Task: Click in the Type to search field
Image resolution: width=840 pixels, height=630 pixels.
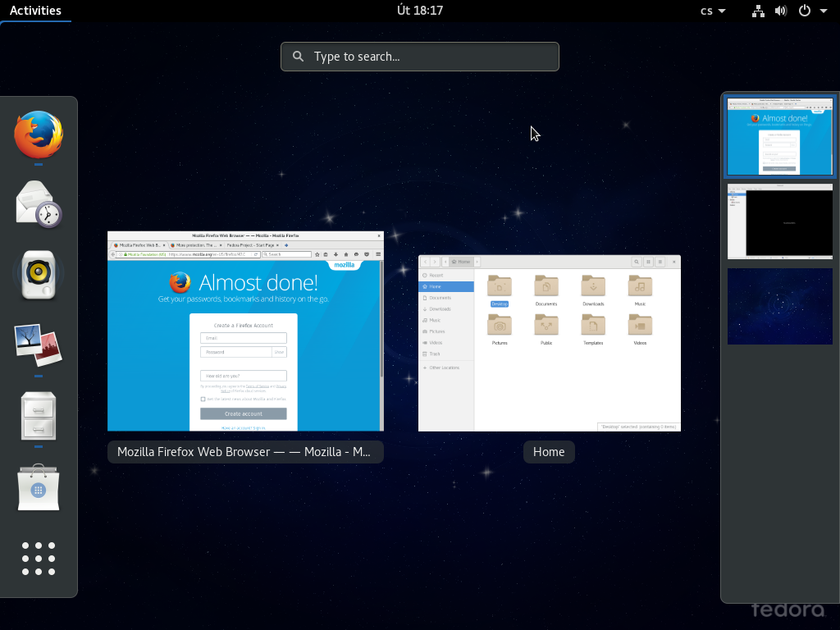Action: 420,57
